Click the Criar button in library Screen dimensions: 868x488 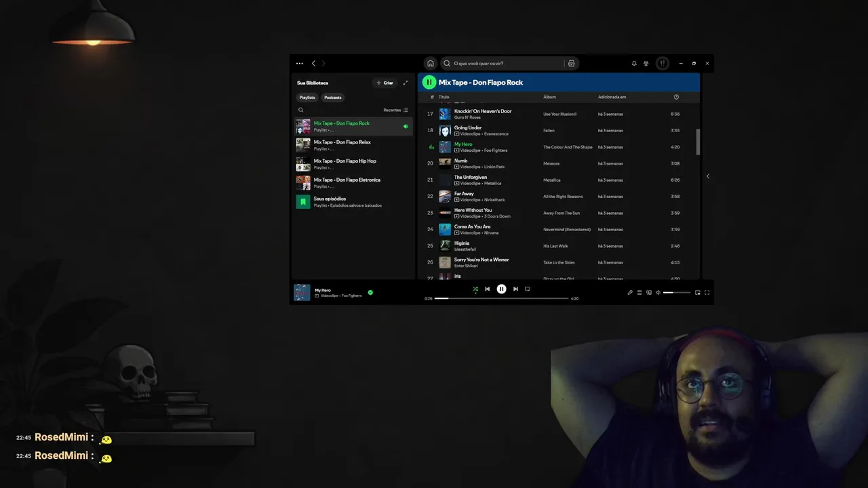pos(385,83)
